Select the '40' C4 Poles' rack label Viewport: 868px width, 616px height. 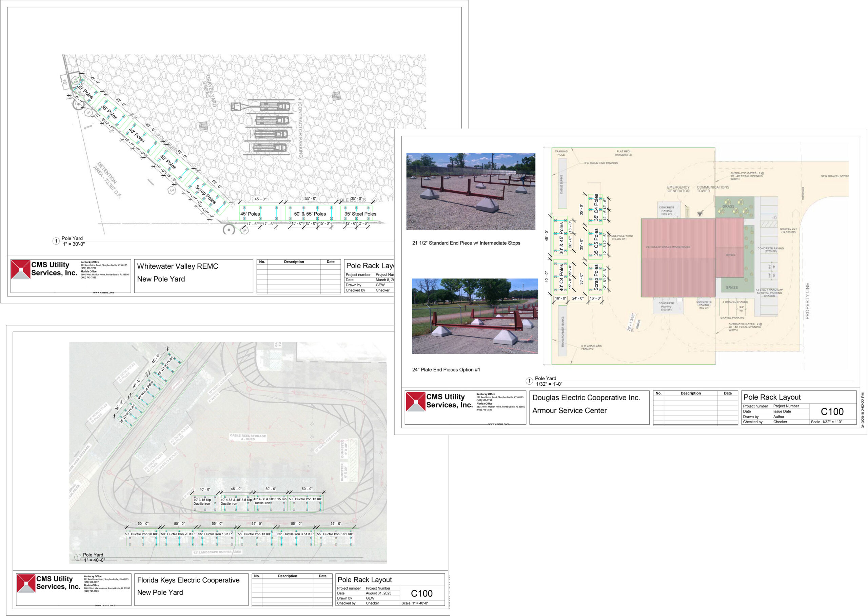click(561, 277)
